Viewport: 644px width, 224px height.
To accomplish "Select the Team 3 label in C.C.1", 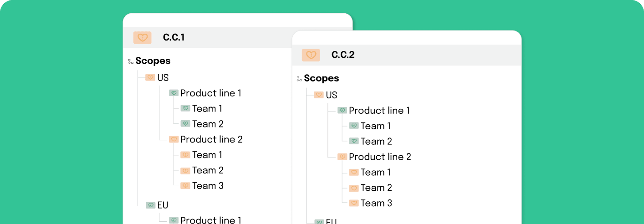I will (x=208, y=186).
